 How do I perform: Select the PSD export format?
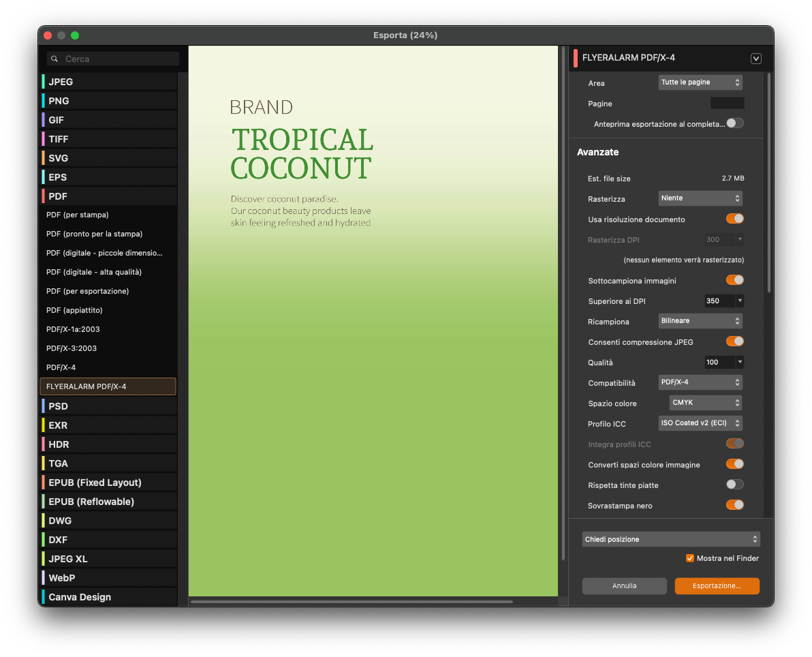pyautogui.click(x=109, y=406)
